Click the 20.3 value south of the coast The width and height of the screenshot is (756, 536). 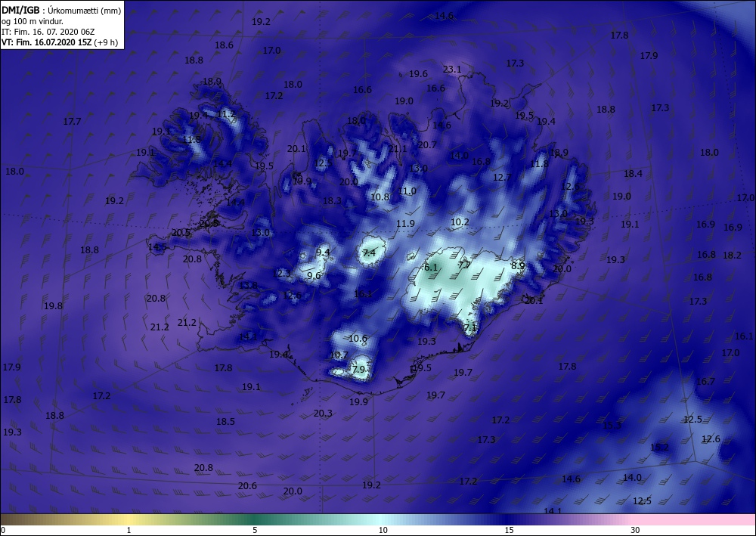[323, 413]
